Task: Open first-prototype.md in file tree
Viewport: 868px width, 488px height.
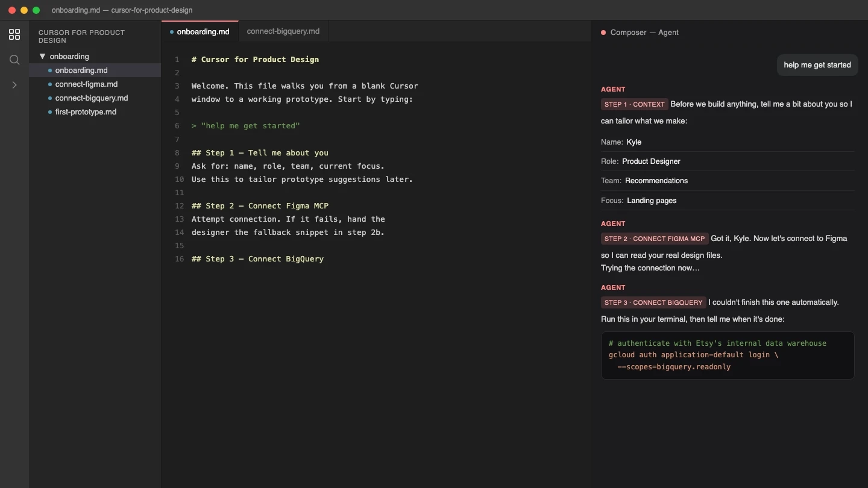Action: point(95,112)
